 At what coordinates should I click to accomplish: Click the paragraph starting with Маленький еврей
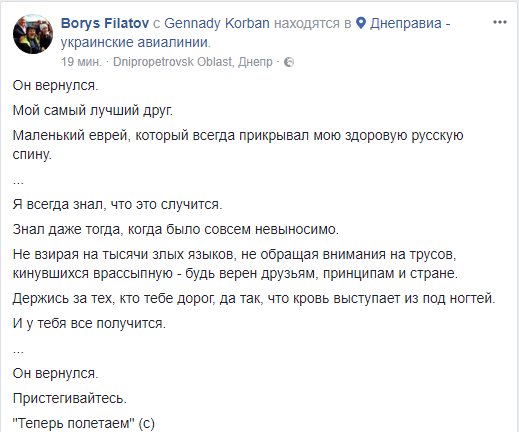(x=238, y=145)
